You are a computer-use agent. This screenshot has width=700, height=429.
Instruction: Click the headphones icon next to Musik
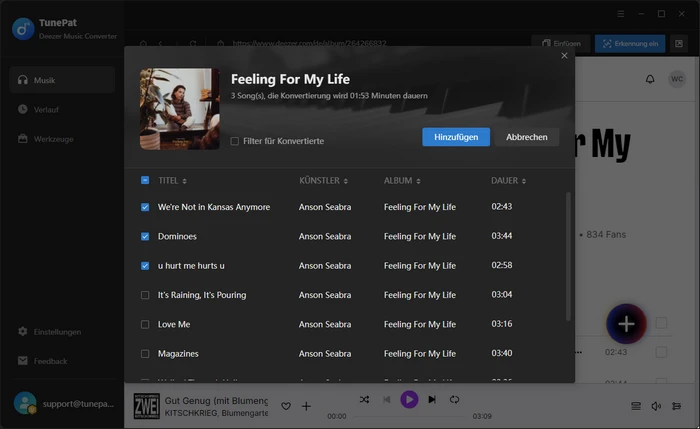pos(22,80)
